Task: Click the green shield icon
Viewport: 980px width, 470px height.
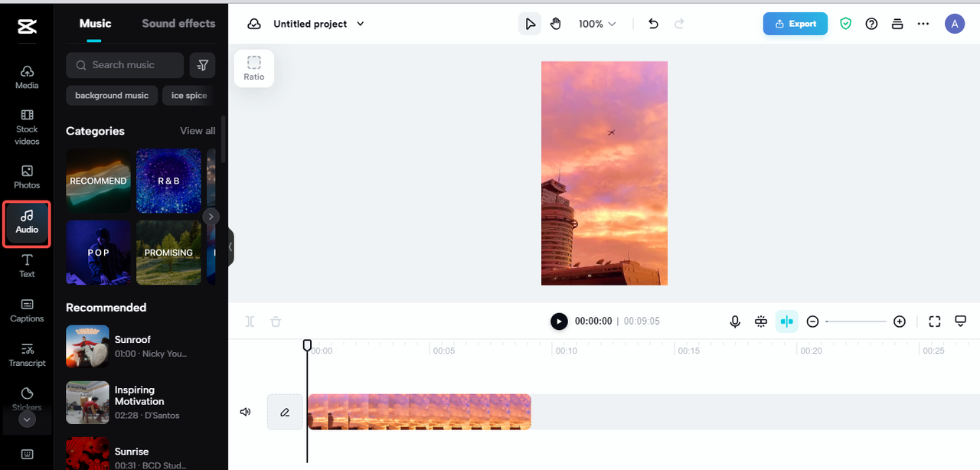Action: click(845, 24)
